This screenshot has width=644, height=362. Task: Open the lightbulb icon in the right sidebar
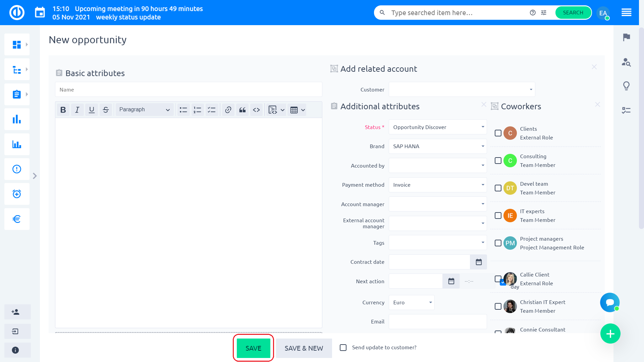pyautogui.click(x=626, y=86)
